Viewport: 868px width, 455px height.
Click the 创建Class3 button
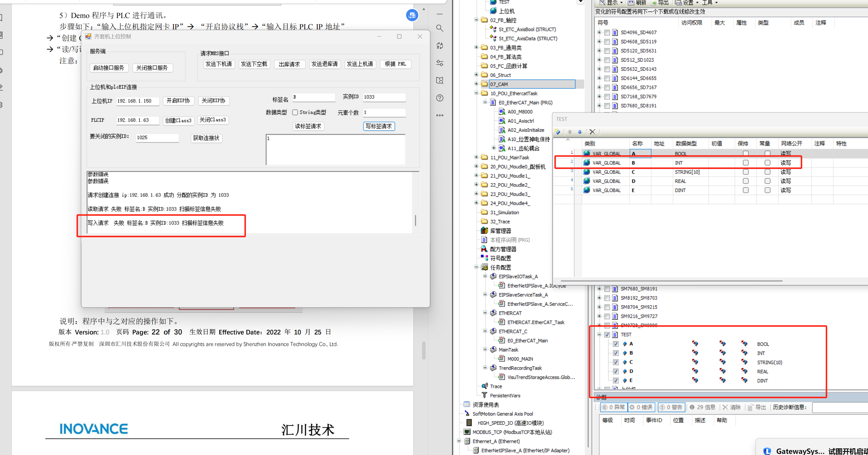coord(178,120)
